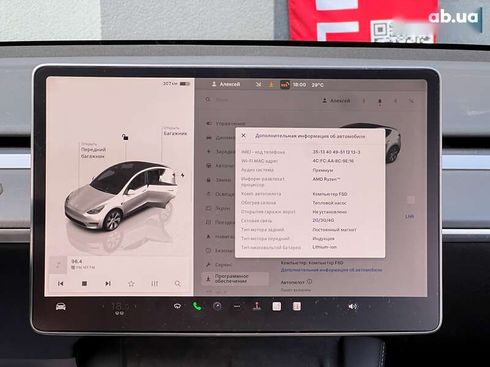Tap the 2G/3G/4G network value
The height and width of the screenshot is (367, 490).
click(x=323, y=220)
